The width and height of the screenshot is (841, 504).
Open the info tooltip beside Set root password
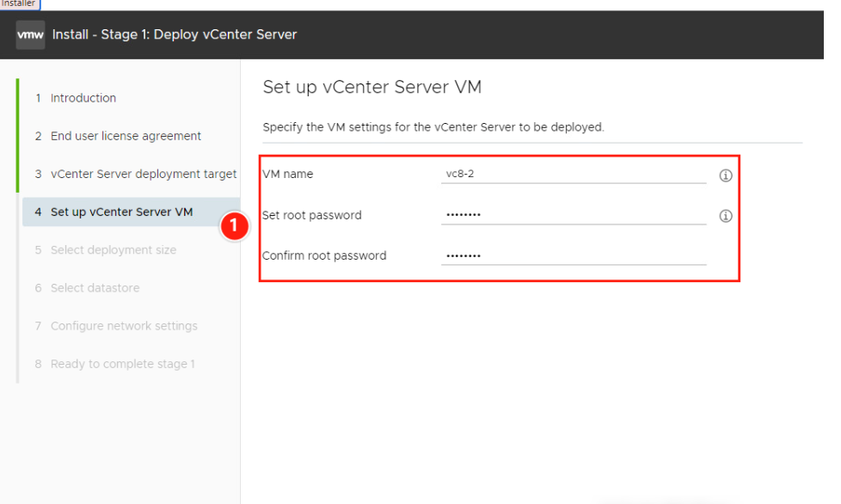725,216
